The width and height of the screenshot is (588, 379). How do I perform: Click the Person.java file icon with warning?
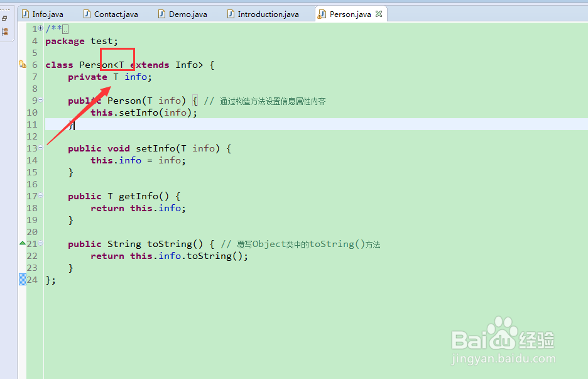(322, 14)
